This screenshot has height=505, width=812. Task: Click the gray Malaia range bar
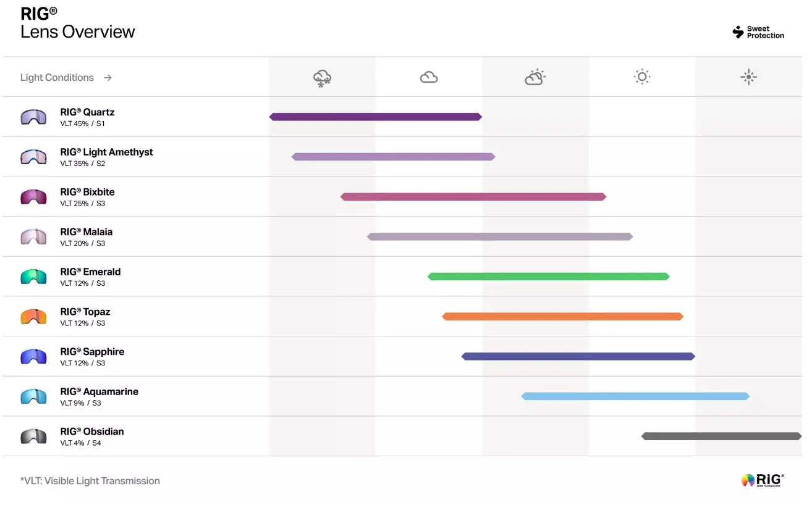[x=499, y=236]
